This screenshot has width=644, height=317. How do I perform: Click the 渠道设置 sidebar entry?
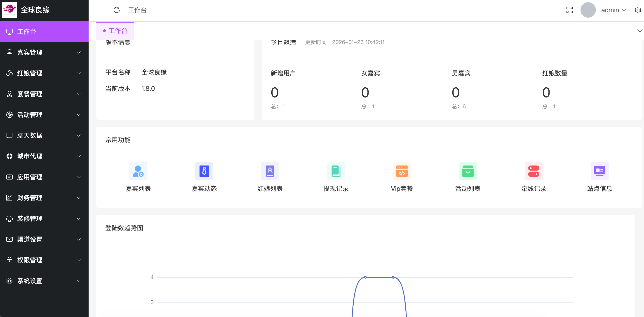tap(30, 239)
